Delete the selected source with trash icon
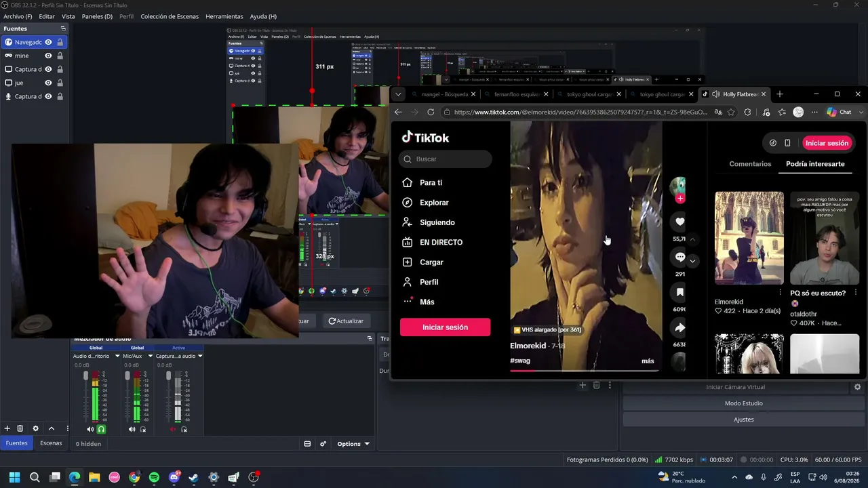This screenshot has width=868, height=488. click(20, 428)
